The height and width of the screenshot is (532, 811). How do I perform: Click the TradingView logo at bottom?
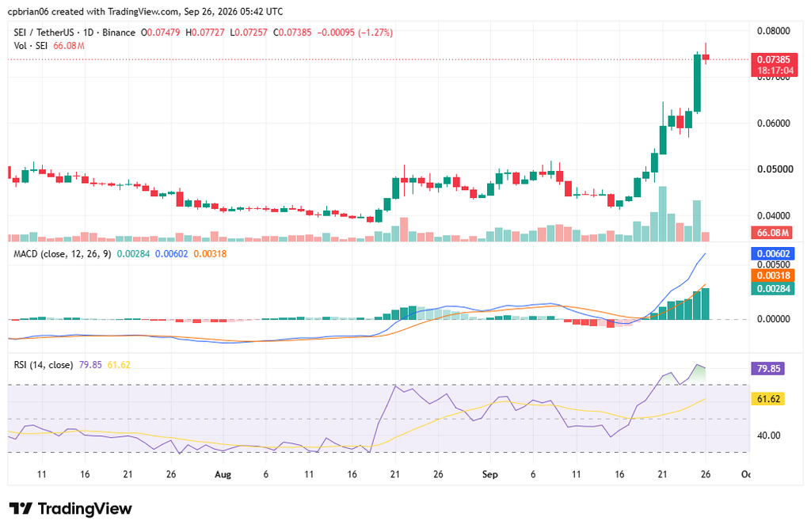(70, 509)
